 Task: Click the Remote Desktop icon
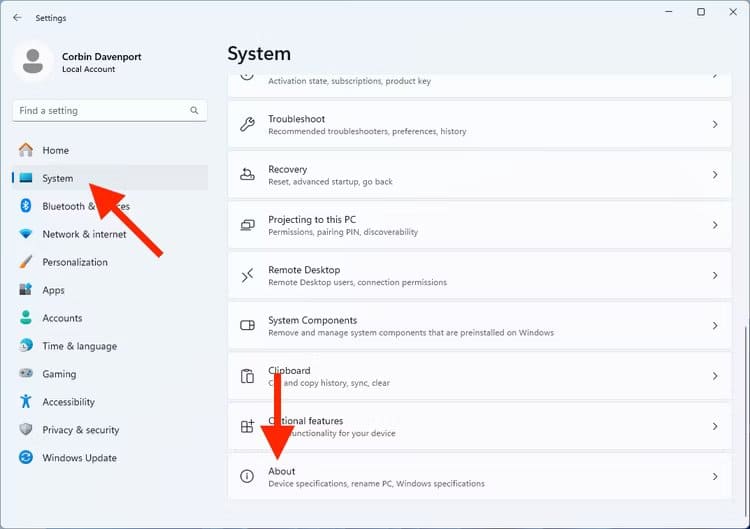pyautogui.click(x=247, y=275)
